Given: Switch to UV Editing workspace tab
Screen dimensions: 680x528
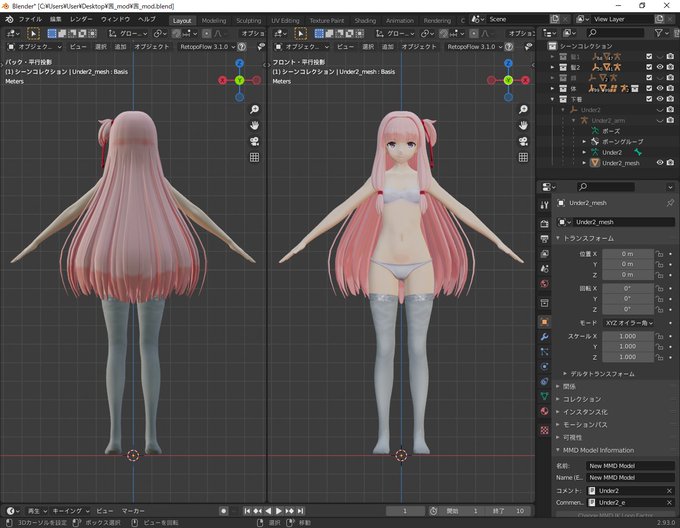Looking at the screenshot, I should coord(285,20).
